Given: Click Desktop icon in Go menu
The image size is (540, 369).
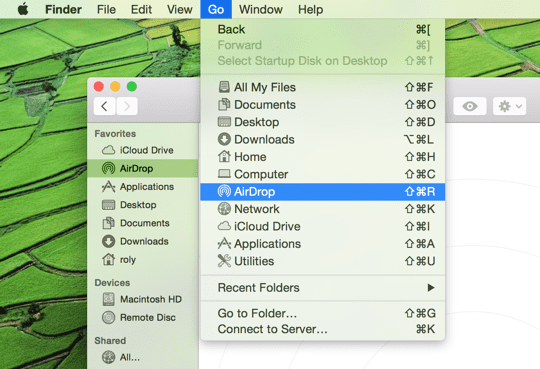Looking at the screenshot, I should (224, 122).
